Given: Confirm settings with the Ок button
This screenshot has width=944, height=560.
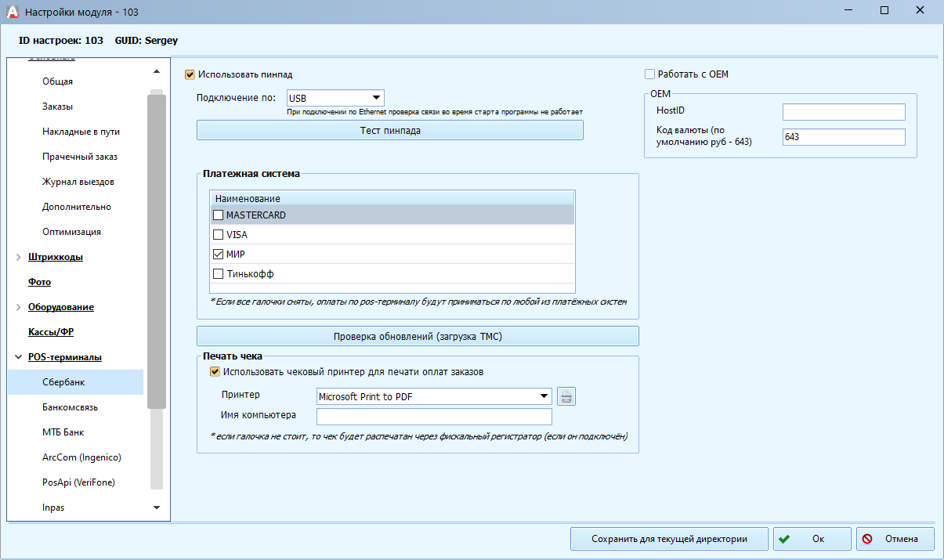Looking at the screenshot, I should (812, 539).
